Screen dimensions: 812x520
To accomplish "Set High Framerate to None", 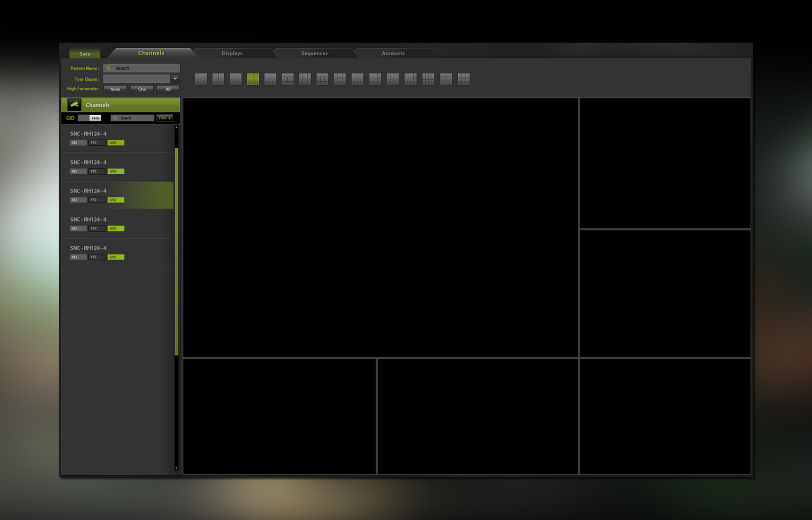I will point(115,89).
